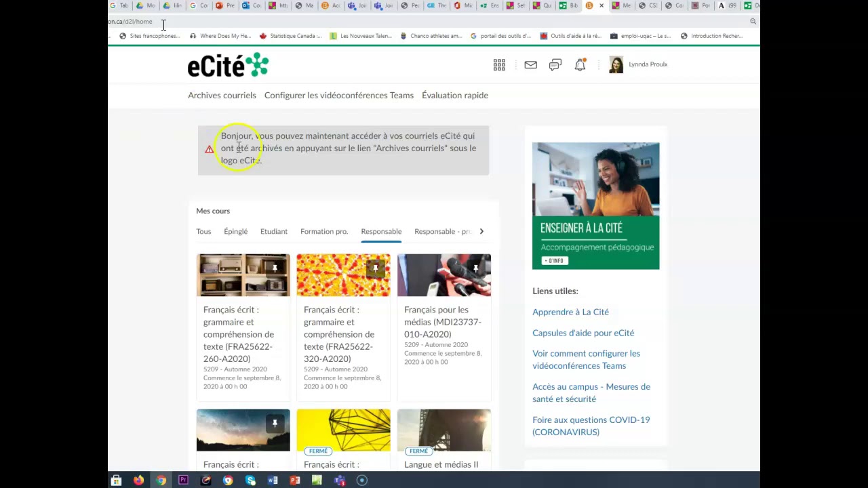Click the eCité logo
Screen dimensions: 868x488
pyautogui.click(x=228, y=66)
